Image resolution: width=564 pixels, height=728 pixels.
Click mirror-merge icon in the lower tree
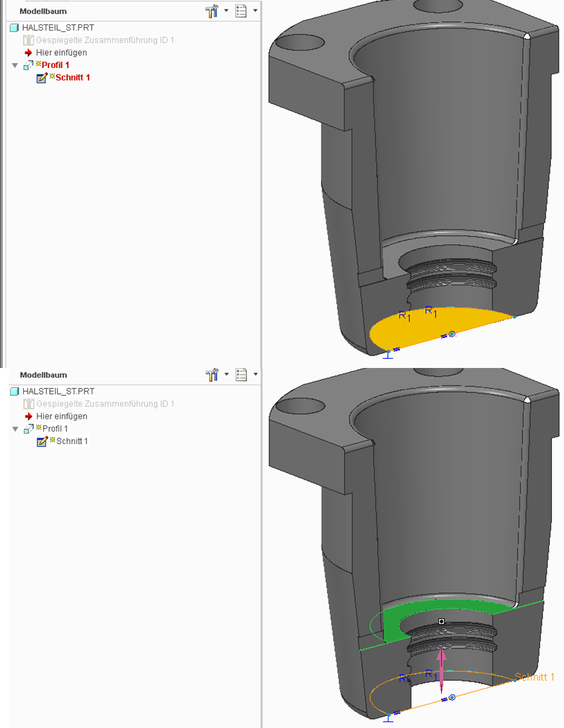[29, 403]
